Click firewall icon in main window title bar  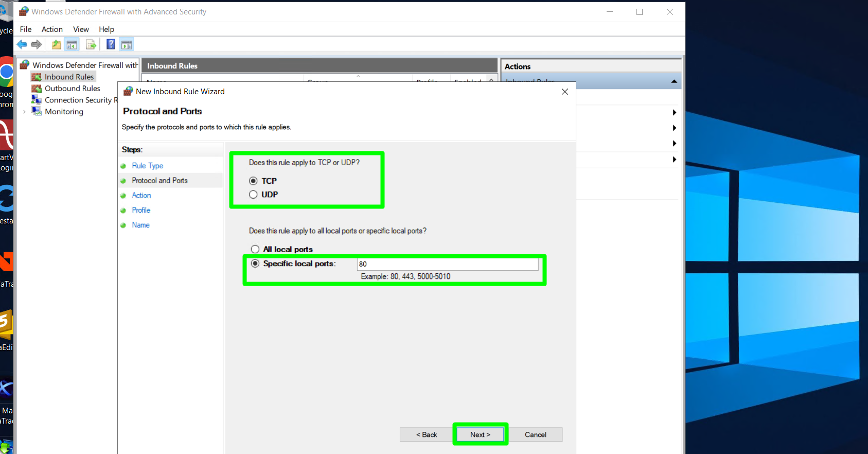24,11
